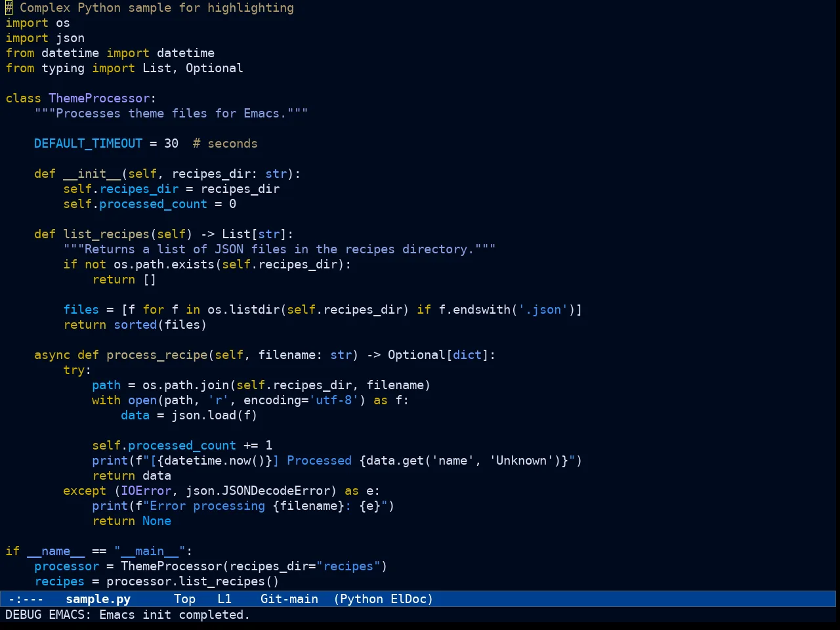Click the 'with' keyword in the open statement
Viewport: 840px width, 630px height.
(106, 400)
